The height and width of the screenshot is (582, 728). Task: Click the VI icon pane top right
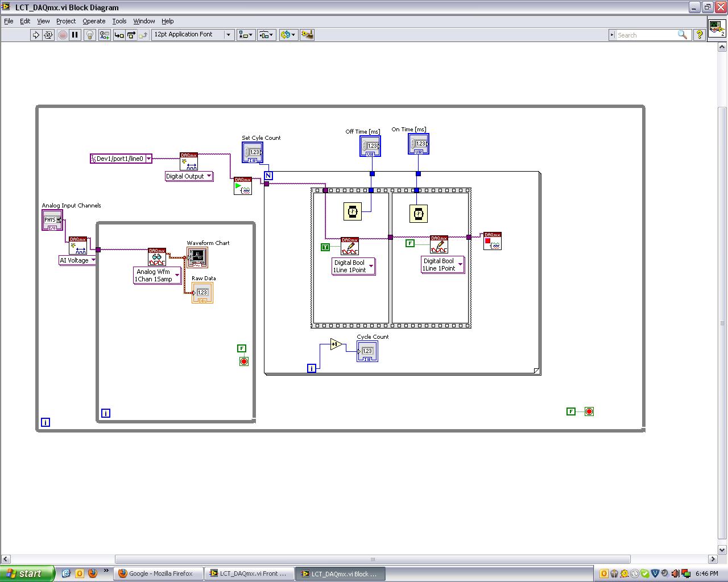click(x=717, y=28)
